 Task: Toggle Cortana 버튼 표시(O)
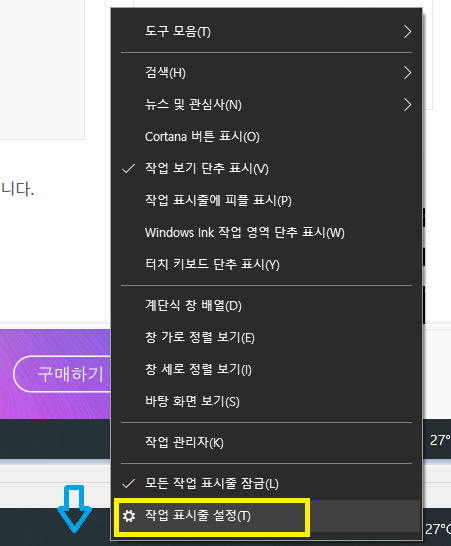[x=266, y=137]
